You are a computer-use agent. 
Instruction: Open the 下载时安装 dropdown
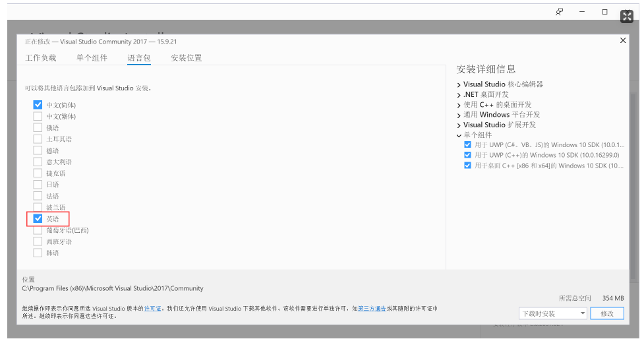point(553,313)
